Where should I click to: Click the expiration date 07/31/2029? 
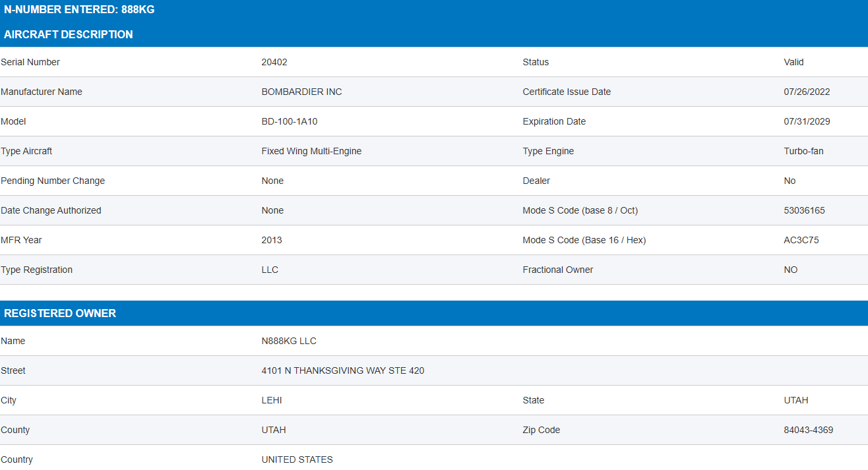(x=807, y=121)
